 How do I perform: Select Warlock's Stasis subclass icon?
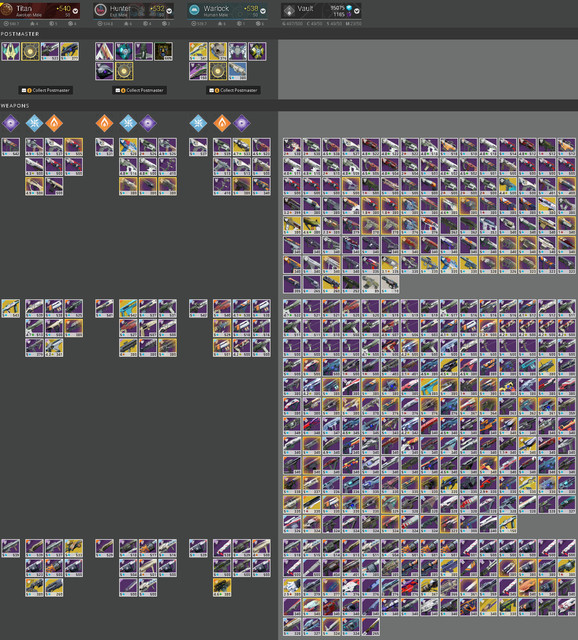pyautogui.click(x=198, y=123)
